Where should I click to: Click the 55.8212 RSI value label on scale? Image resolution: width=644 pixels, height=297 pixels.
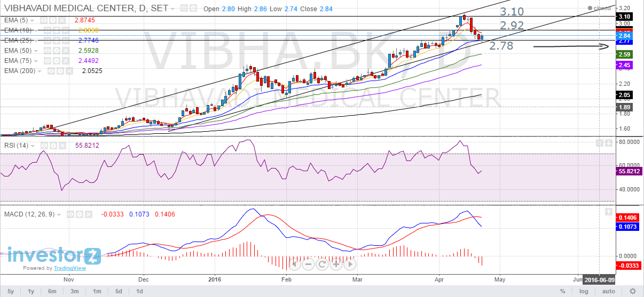629,171
